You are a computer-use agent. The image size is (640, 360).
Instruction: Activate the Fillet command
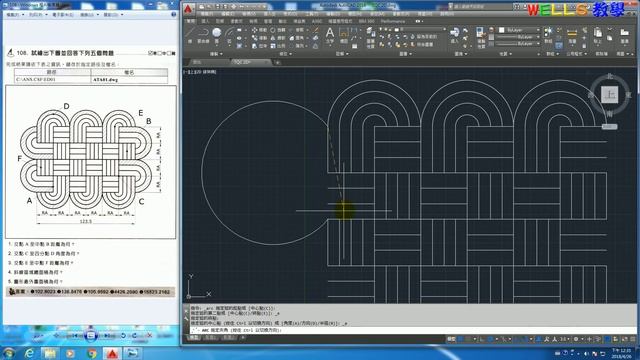pos(297,38)
